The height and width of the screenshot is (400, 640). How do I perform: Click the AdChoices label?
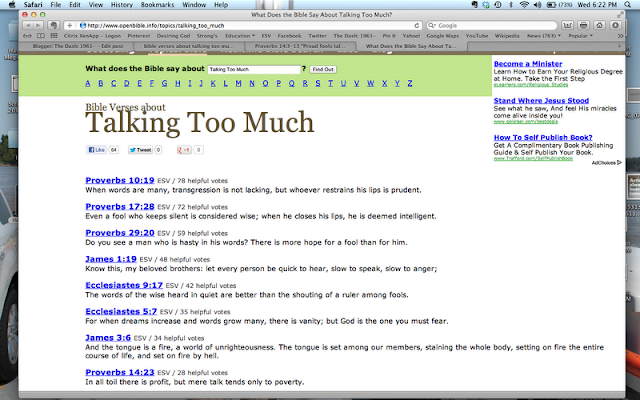pos(607,162)
